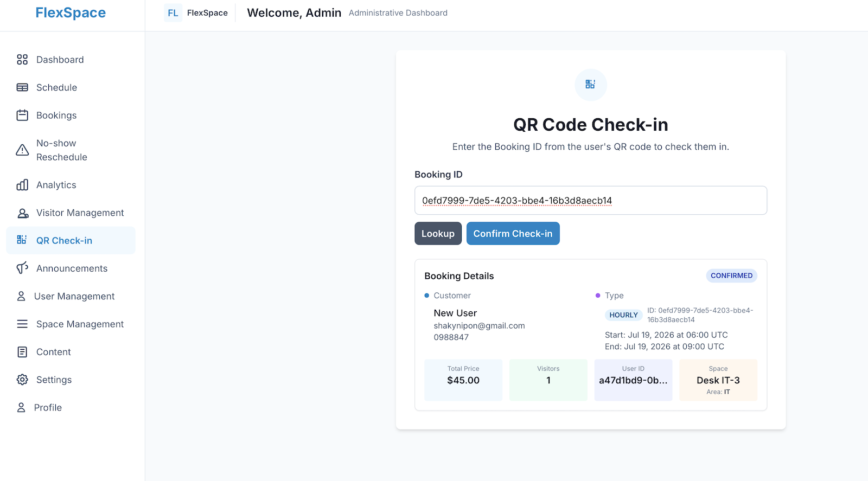Viewport: 868px width, 481px height.
Task: Select QR Check-in menu item
Action: [71, 240]
